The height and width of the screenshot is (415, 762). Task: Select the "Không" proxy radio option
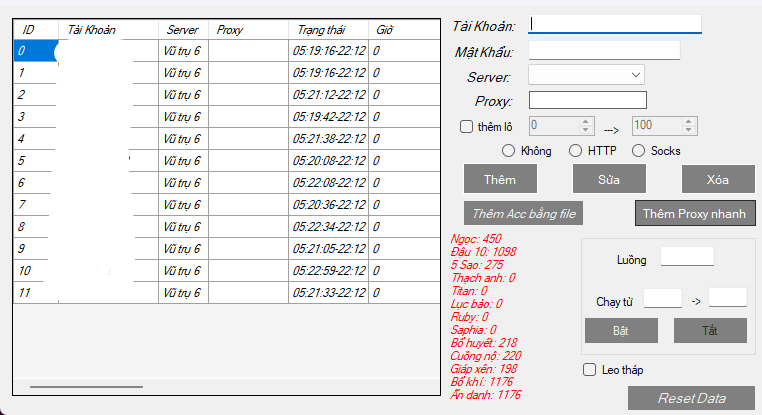[510, 151]
